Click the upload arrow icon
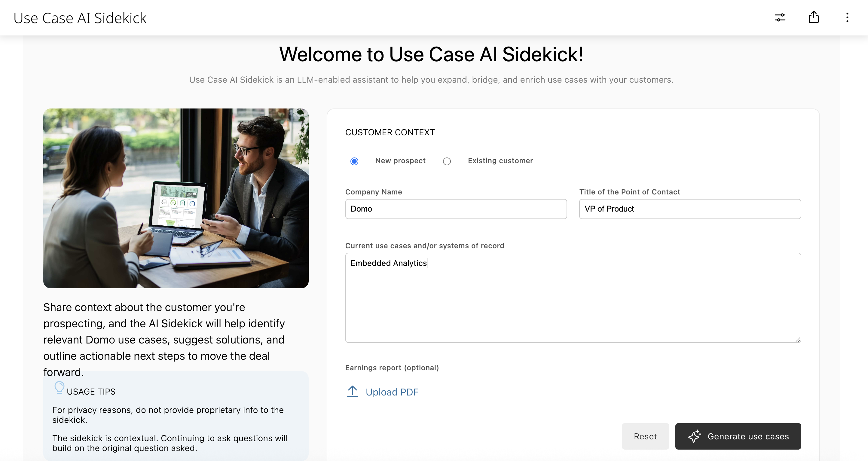 (353, 391)
